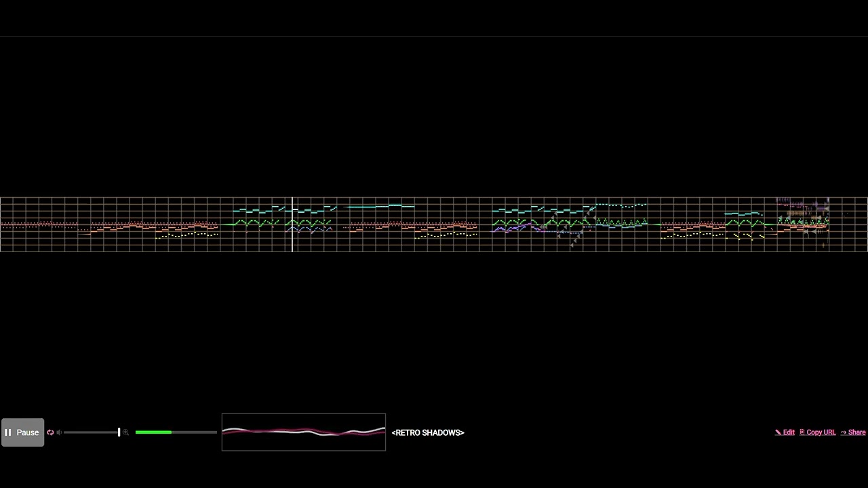The height and width of the screenshot is (488, 868).
Task: Click the Copy URL link
Action: 818,432
